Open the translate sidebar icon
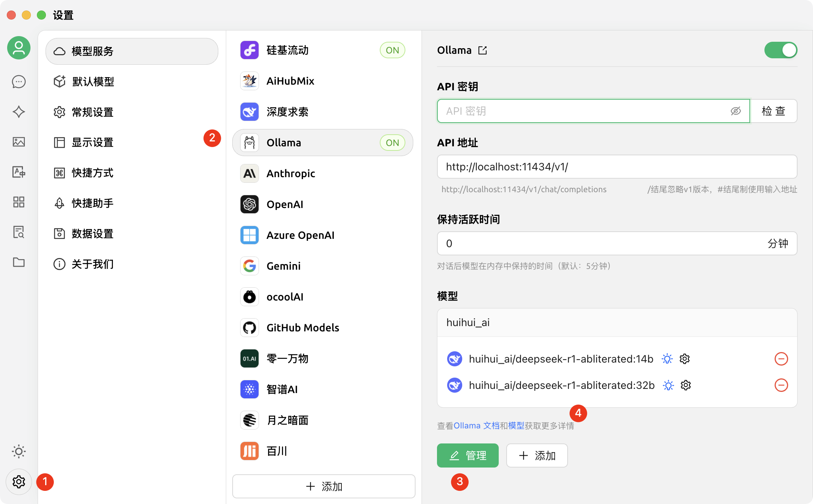Viewport: 813px width, 504px height. (19, 172)
